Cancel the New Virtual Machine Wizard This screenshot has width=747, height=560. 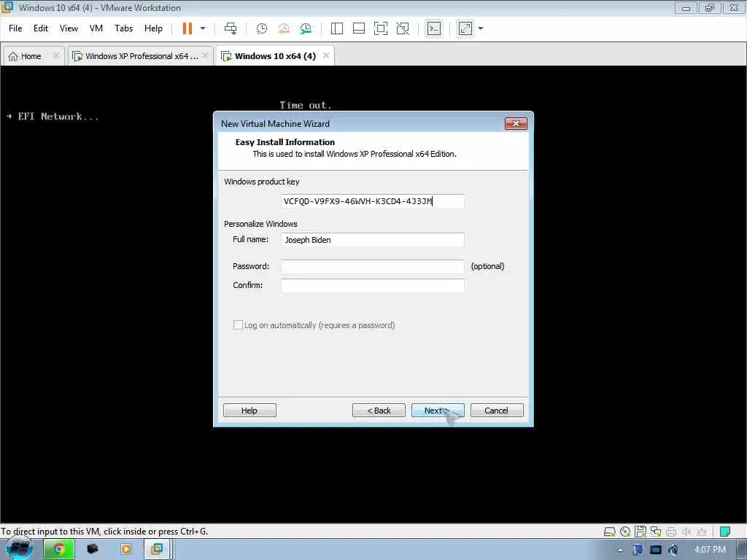[496, 411]
